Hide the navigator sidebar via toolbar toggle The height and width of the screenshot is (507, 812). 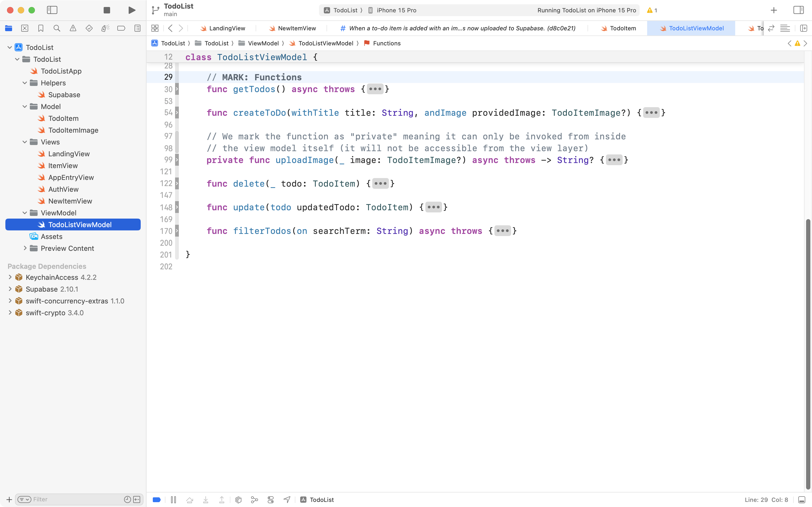tap(52, 10)
